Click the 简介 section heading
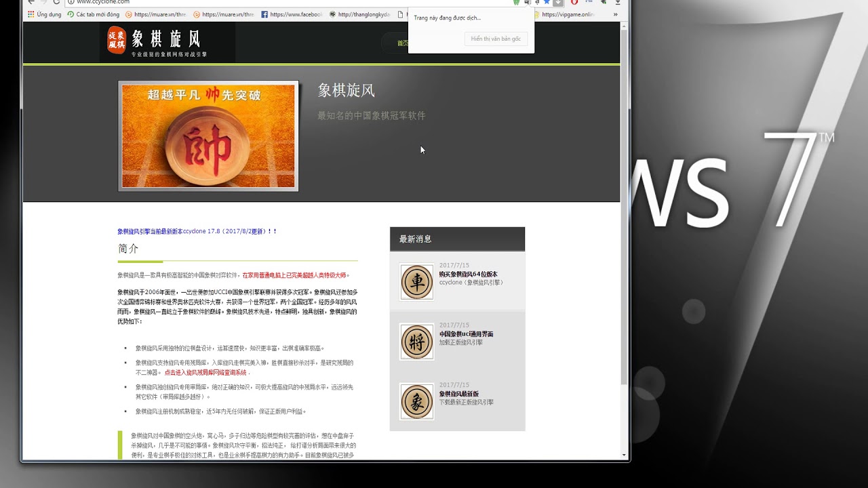Image resolution: width=868 pixels, height=488 pixels. pyautogui.click(x=128, y=249)
